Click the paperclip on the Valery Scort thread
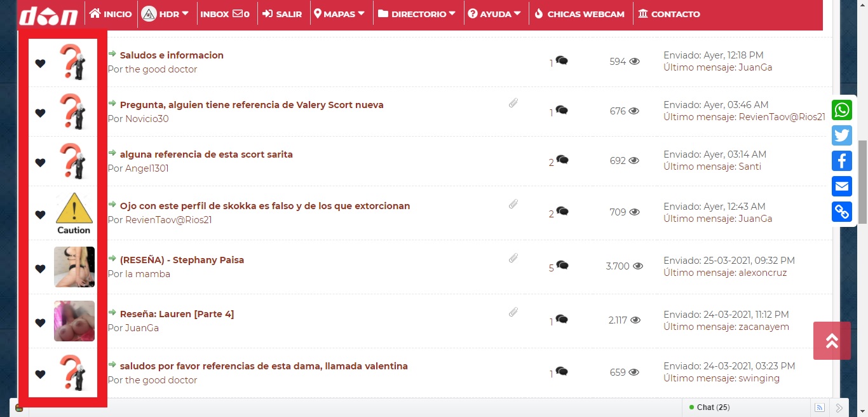Image resolution: width=868 pixels, height=417 pixels. 513,104
